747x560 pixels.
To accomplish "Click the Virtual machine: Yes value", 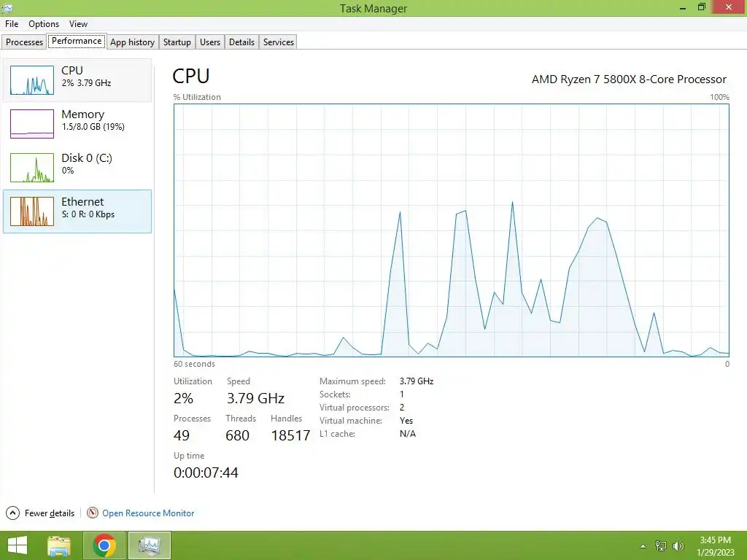I will click(x=406, y=421).
